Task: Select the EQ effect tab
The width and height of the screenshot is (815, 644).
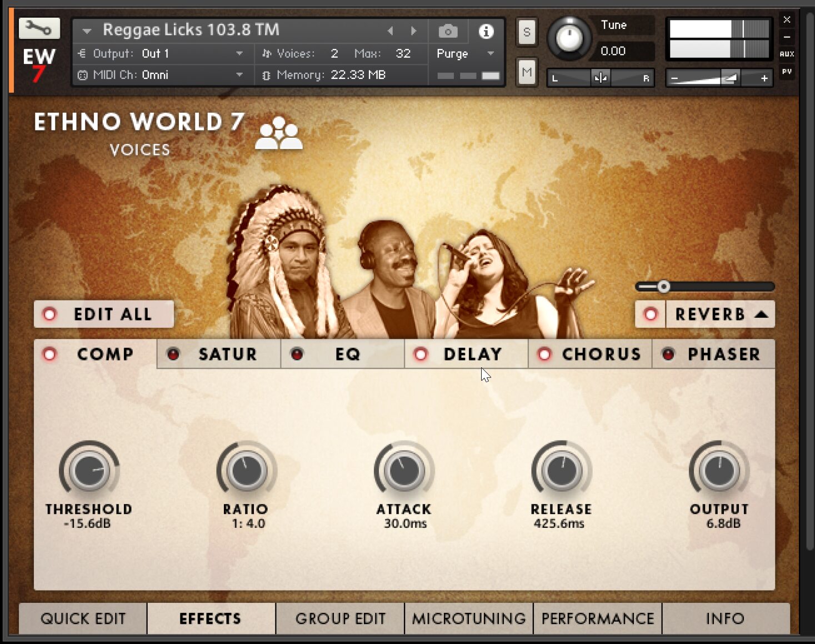Action: click(343, 354)
